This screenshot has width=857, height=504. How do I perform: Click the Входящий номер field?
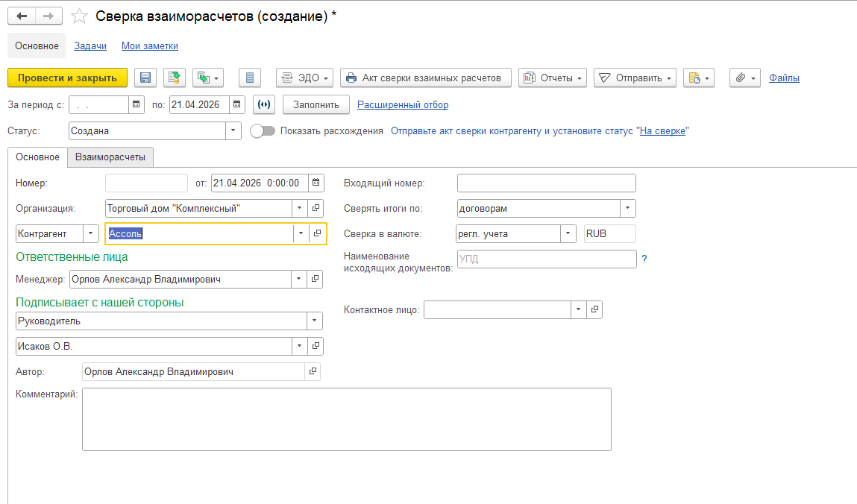pos(547,183)
